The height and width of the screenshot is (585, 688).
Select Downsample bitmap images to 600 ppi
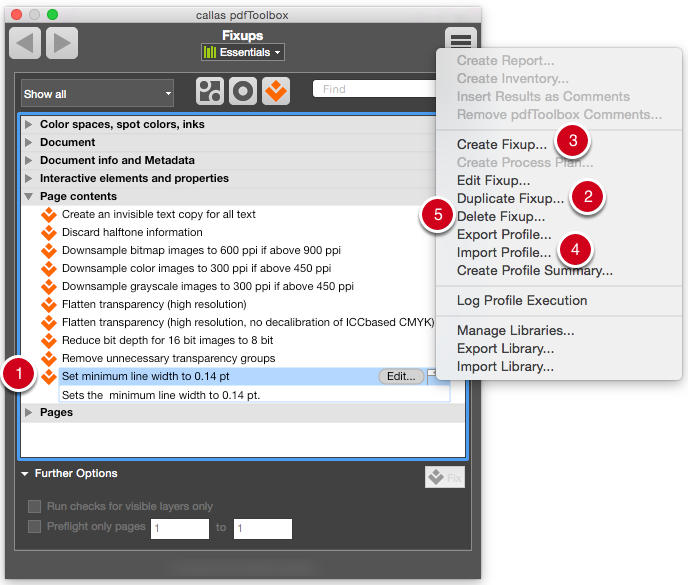point(201,250)
